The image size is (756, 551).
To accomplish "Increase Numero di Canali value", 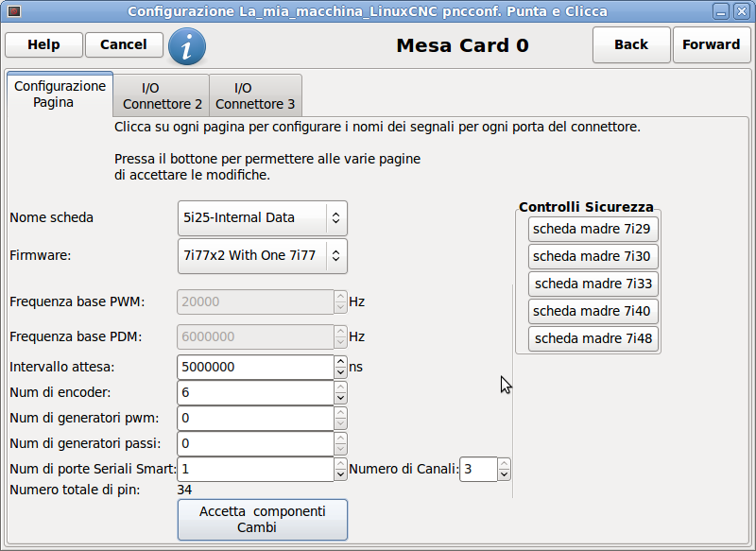I will pos(504,464).
